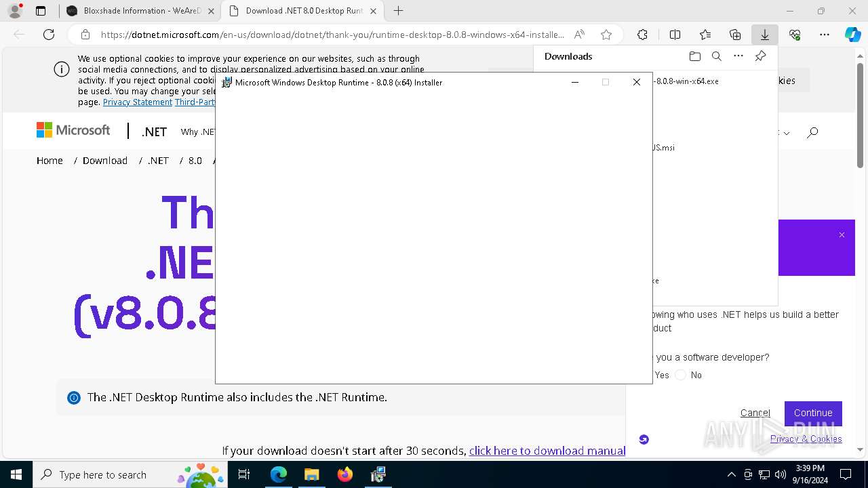The image size is (868, 488).
Task: Open the Collections icon
Action: coord(735,35)
